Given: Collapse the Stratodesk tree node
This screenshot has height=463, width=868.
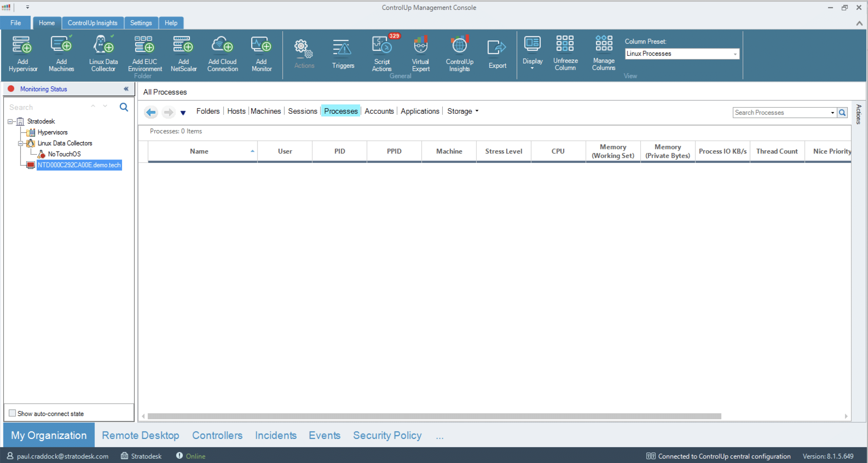Looking at the screenshot, I should pyautogui.click(x=10, y=121).
